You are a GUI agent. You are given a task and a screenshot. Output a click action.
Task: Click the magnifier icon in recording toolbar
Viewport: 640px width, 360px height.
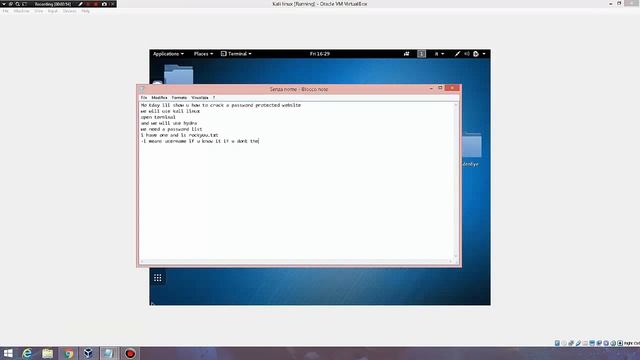tap(18, 4)
